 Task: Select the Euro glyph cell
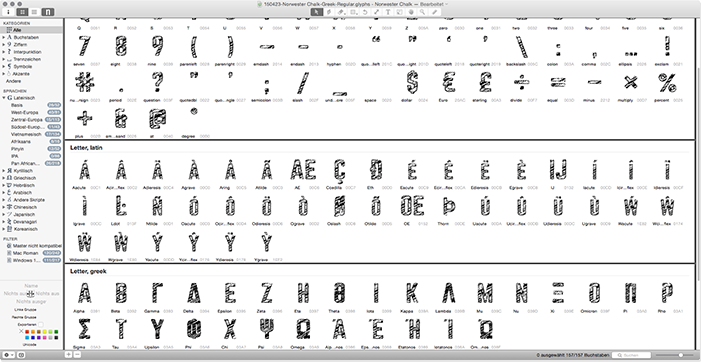click(449, 85)
